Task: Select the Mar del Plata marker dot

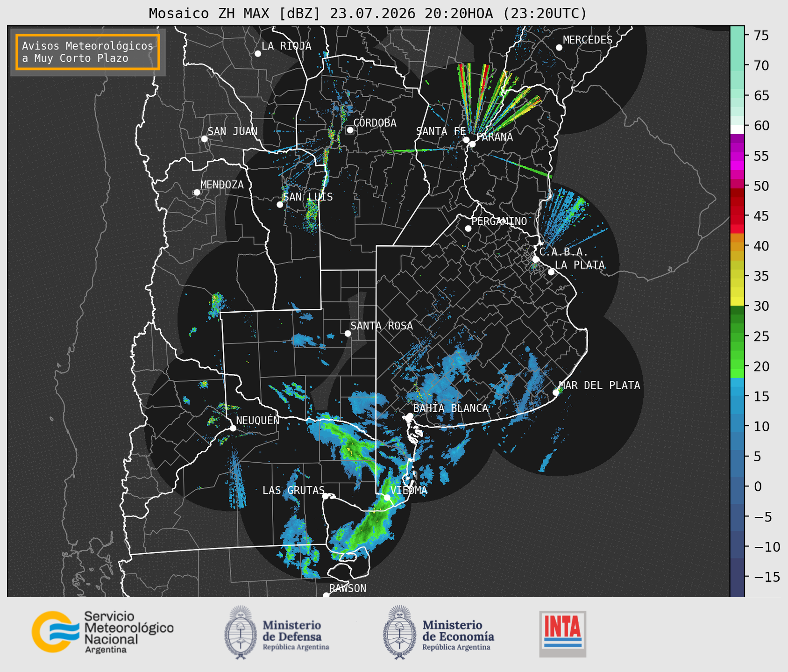Action: [556, 392]
